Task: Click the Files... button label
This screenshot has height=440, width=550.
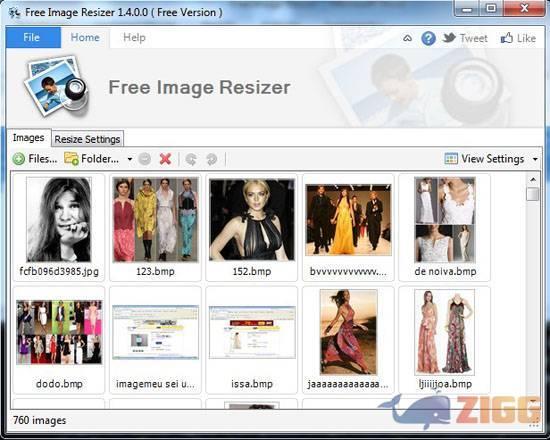Action: tap(43, 159)
